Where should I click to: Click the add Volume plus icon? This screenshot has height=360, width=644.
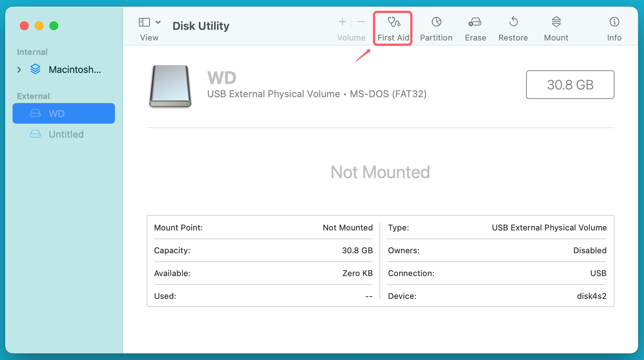(x=342, y=22)
